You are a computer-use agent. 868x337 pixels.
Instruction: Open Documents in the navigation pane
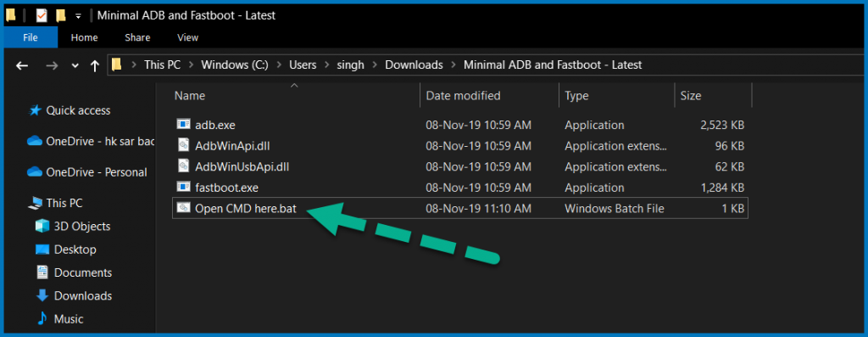pyautogui.click(x=83, y=272)
